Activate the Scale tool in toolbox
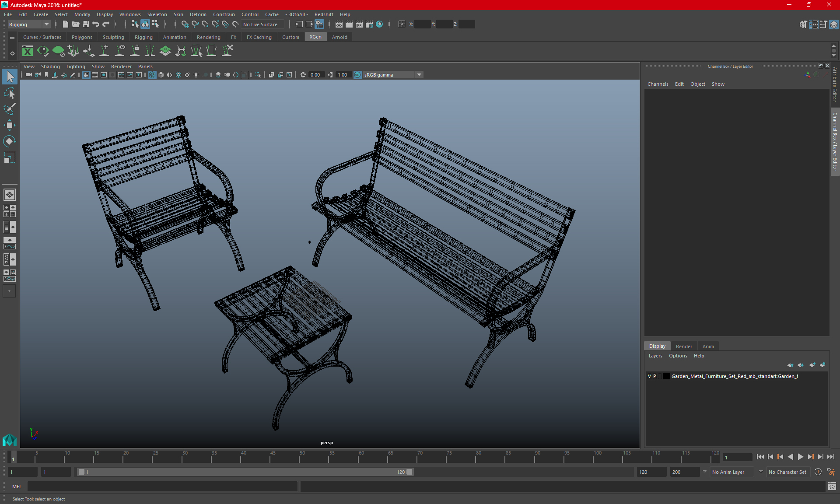840x504 pixels. tap(10, 157)
